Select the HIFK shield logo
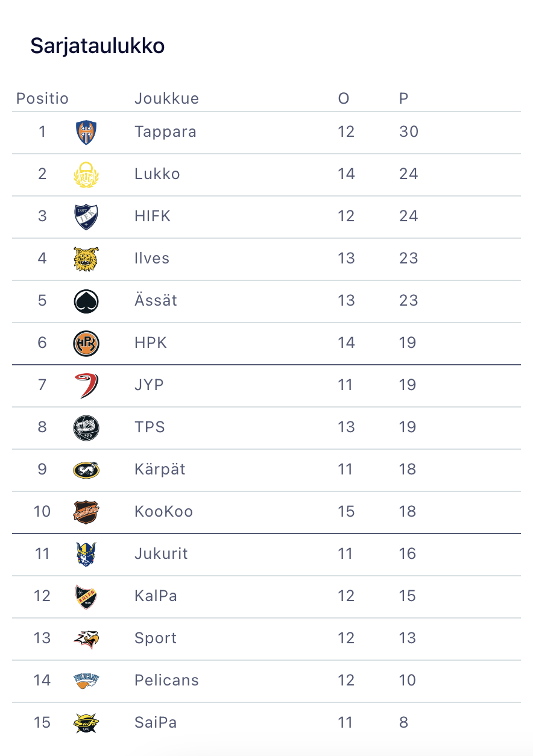Screen dimensions: 533x756 [86, 216]
